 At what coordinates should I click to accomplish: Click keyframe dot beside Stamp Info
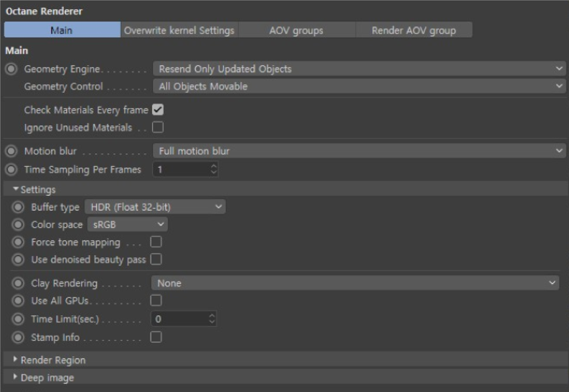(x=18, y=337)
